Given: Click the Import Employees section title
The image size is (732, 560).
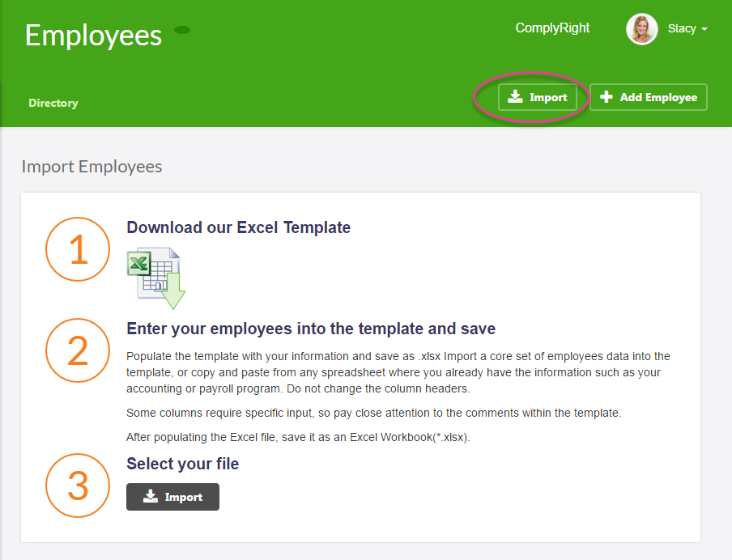Looking at the screenshot, I should tap(92, 167).
